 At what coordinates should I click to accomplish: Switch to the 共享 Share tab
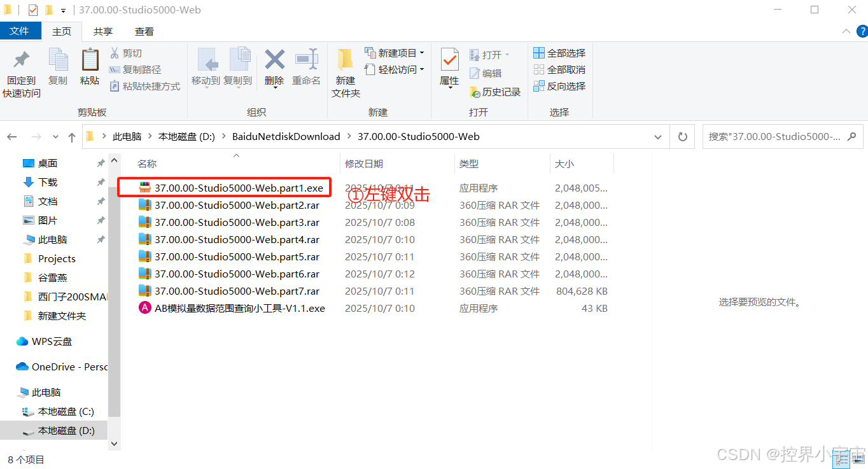[x=103, y=31]
